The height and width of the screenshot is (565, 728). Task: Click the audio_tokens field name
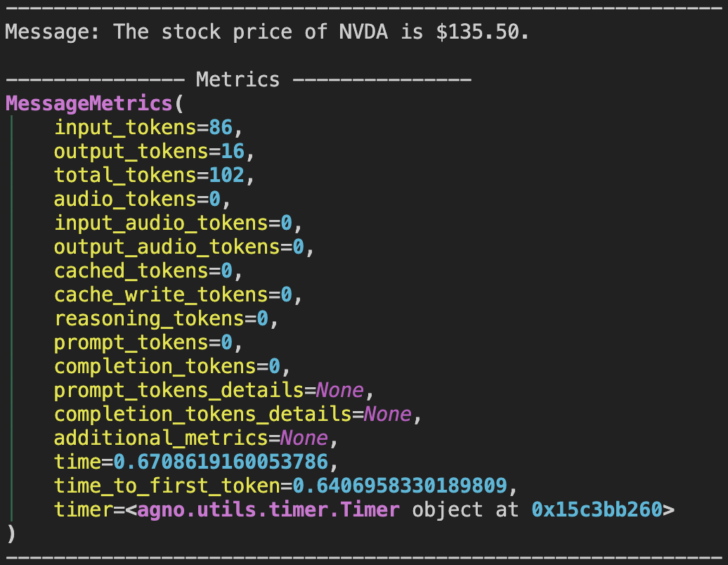click(x=125, y=199)
